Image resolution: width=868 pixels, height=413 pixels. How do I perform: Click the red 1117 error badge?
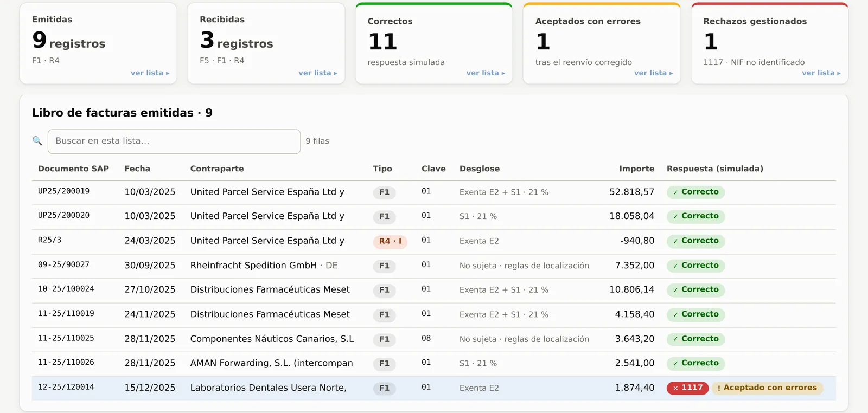687,388
